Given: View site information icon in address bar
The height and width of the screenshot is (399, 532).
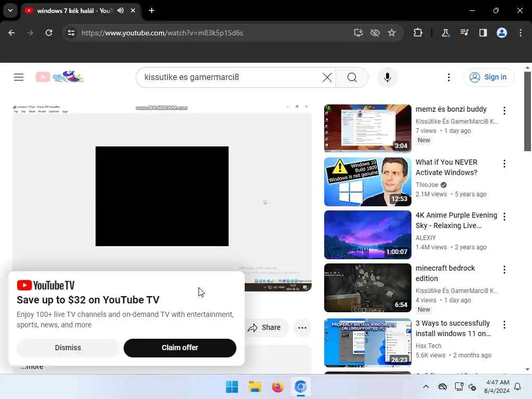Looking at the screenshot, I should click(x=71, y=33).
